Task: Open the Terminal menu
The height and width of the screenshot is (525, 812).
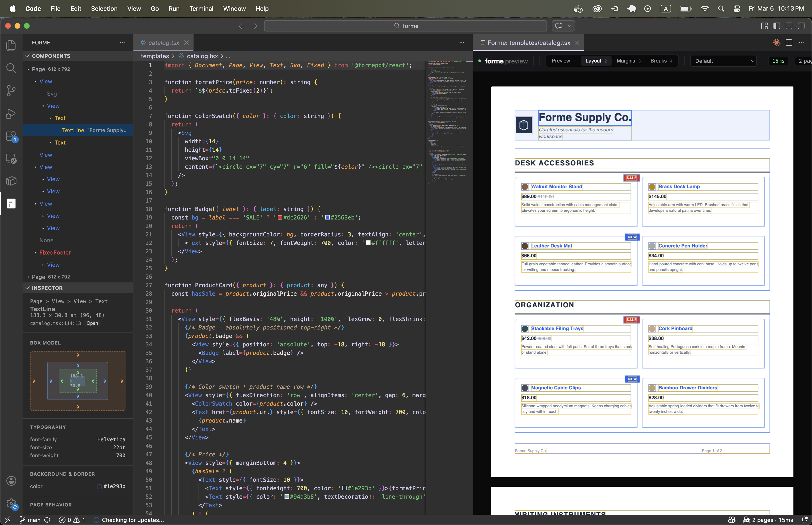Action: pos(201,8)
